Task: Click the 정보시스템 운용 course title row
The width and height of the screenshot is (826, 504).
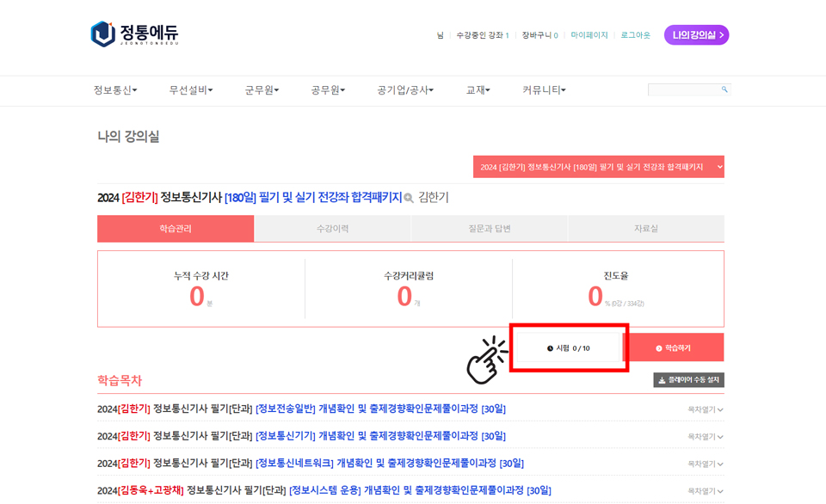Action: tap(324, 490)
